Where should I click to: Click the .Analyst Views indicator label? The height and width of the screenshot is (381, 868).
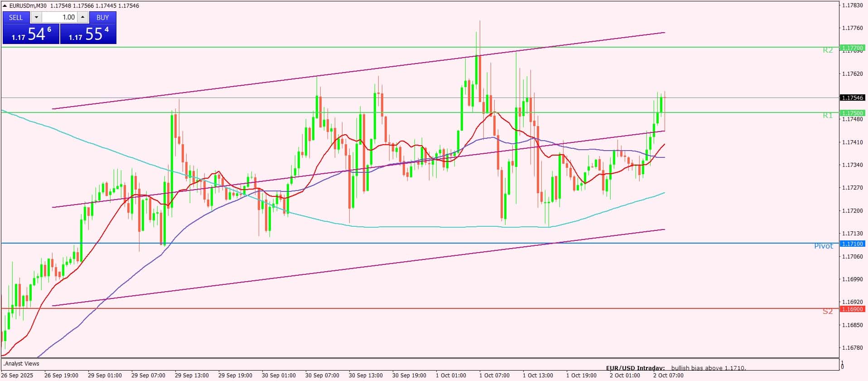coord(21,363)
